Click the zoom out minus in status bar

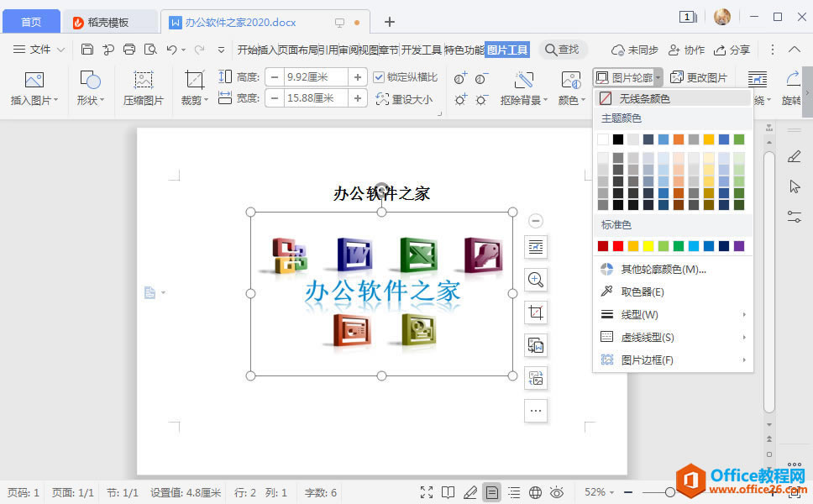click(x=628, y=492)
